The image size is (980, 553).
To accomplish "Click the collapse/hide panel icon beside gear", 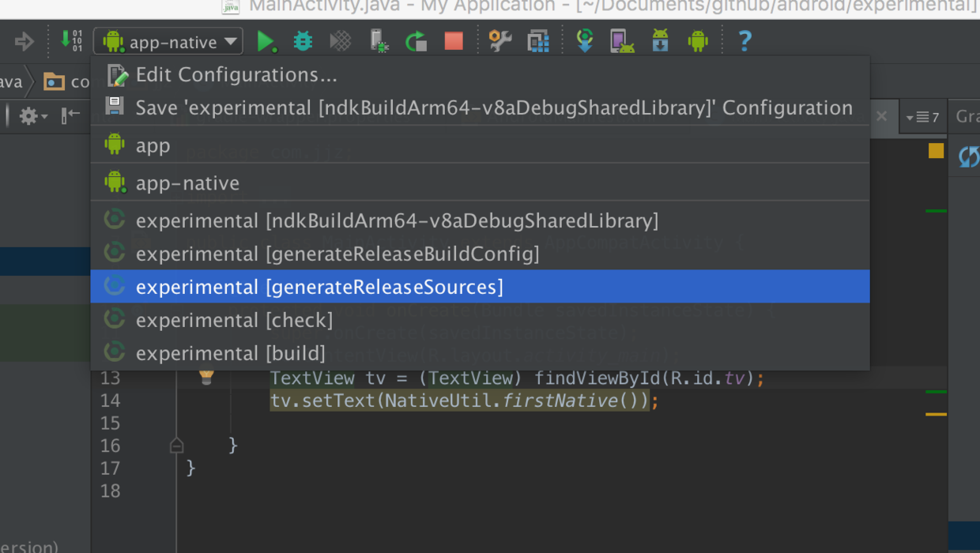I will [x=71, y=116].
